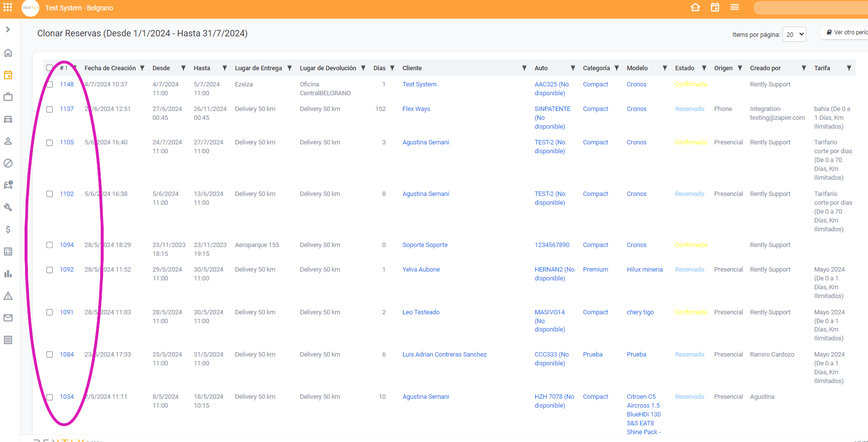868x442 pixels.
Task: Expand the sidebar with the chevron arrow
Action: tap(8, 29)
